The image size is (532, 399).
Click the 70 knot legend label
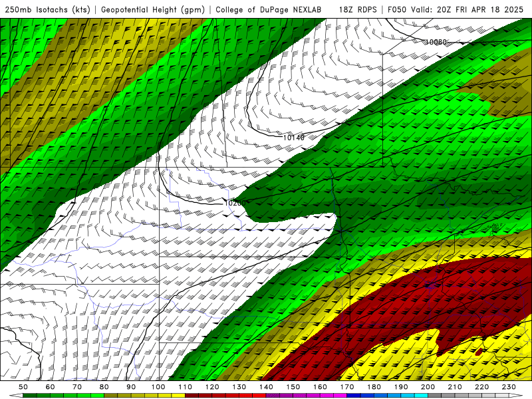point(77,387)
